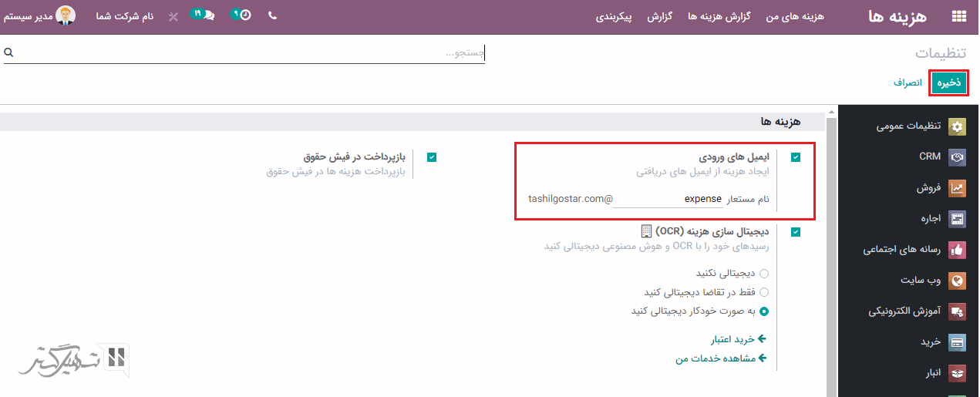
Task: Open the website globe settings icon
Action: pos(957,281)
